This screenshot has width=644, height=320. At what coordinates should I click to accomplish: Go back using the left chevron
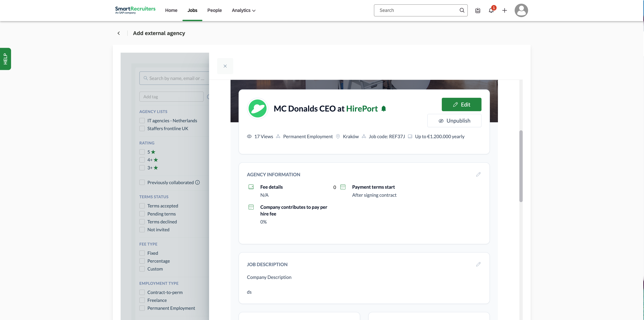pos(119,33)
